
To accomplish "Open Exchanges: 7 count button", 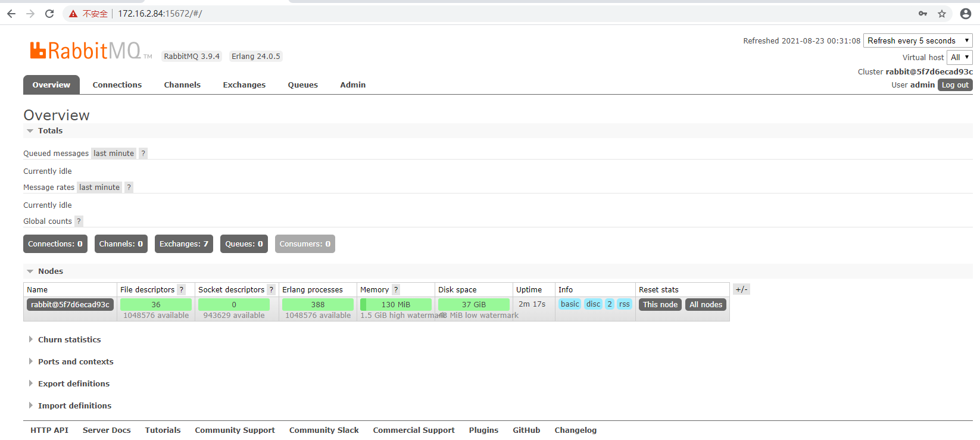I will coord(184,244).
